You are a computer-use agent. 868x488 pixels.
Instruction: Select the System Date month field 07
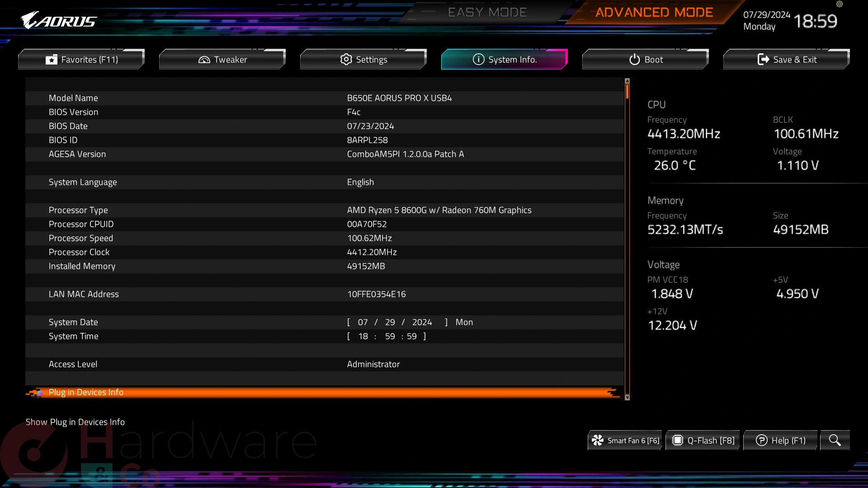363,322
